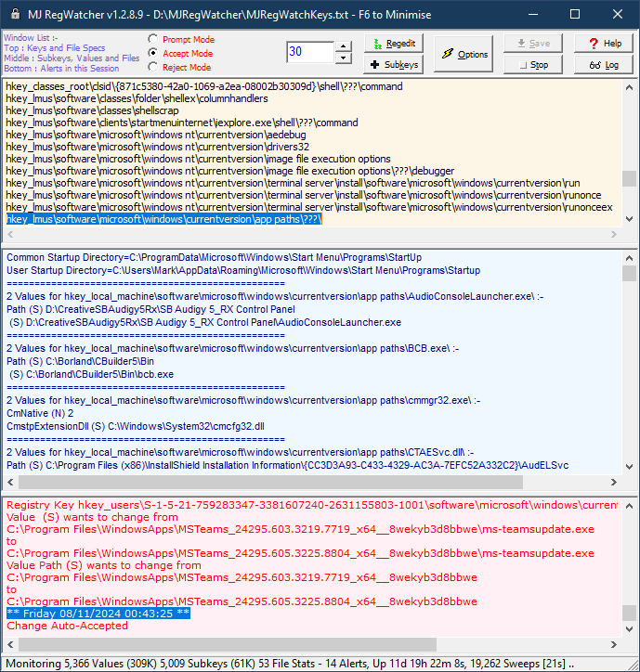Screen dimensions: 640x672
Task: Click the left arrow of the top pane's horizontal scrollbar
Action: click(11, 235)
